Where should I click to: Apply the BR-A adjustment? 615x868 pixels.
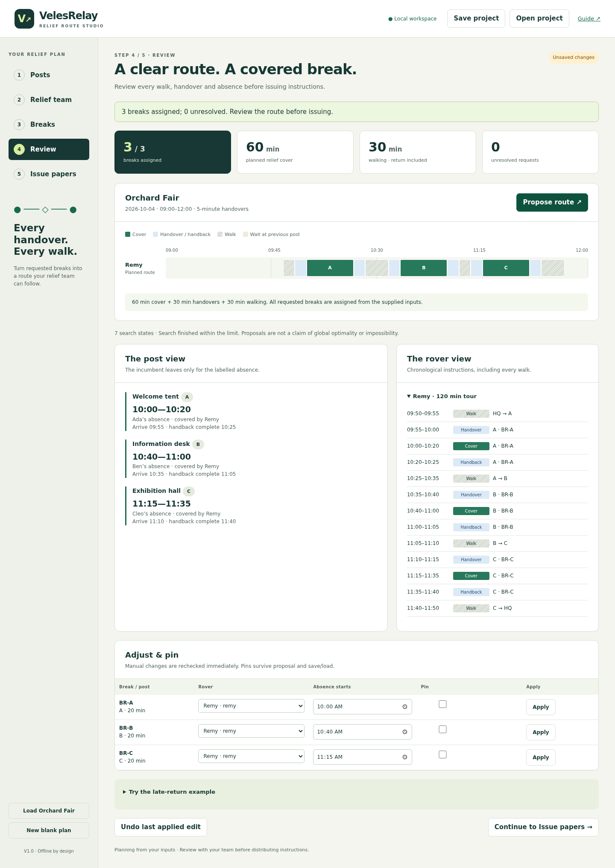point(541,707)
